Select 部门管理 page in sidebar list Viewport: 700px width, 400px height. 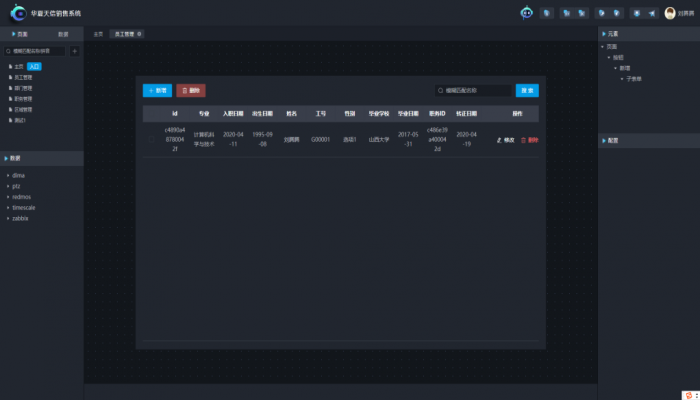coord(23,88)
